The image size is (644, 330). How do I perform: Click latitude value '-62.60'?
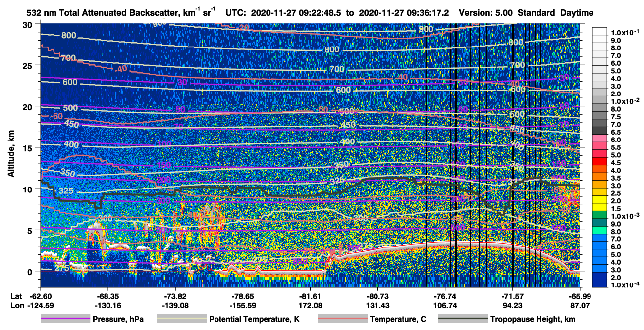pos(41,296)
